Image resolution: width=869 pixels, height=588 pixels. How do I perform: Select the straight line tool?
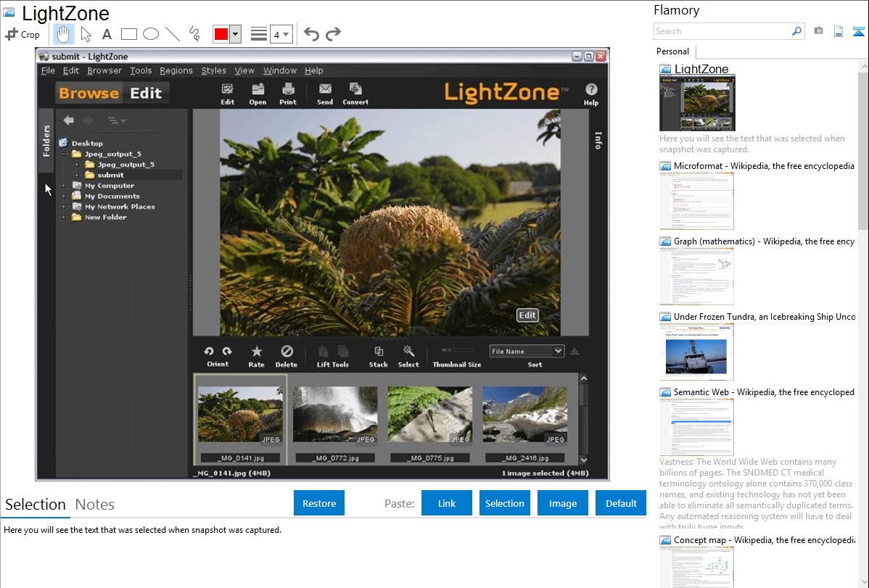[173, 34]
